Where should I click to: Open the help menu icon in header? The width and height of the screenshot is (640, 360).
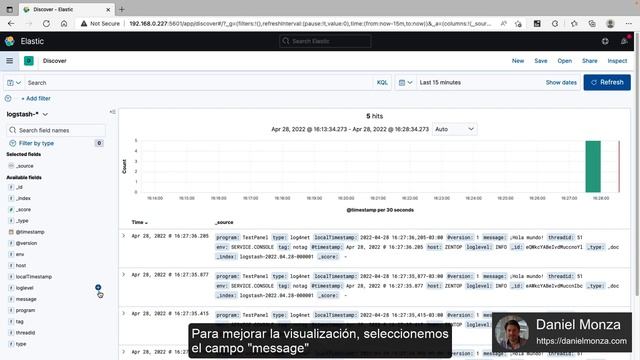605,41
